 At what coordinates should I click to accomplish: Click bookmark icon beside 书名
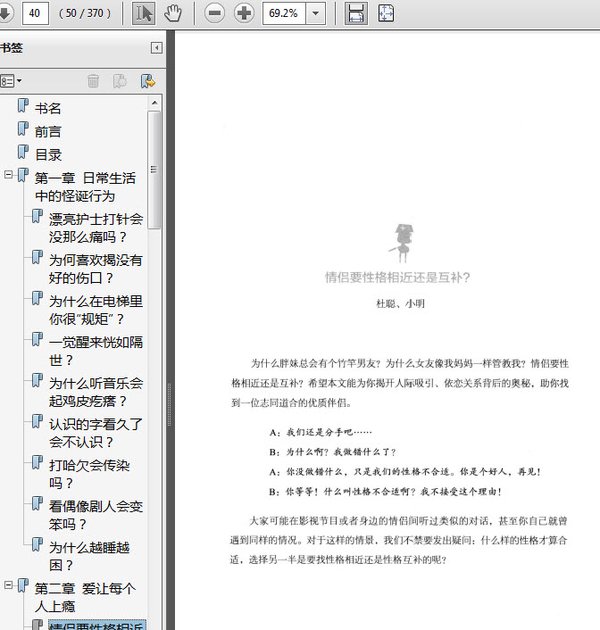pyautogui.click(x=23, y=106)
